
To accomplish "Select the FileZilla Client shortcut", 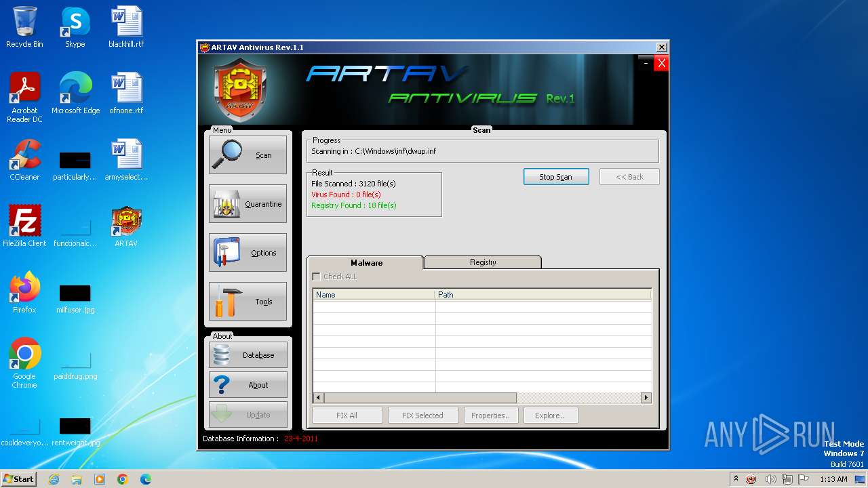I will pos(24,226).
